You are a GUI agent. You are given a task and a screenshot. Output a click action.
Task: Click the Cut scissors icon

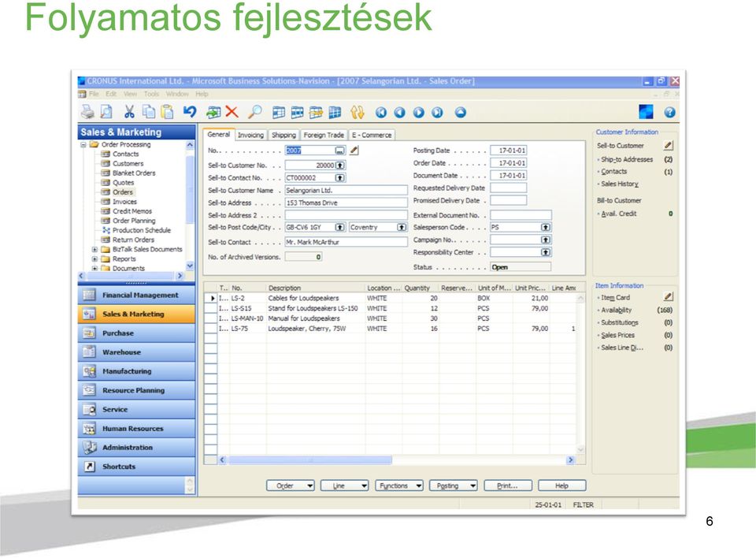[129, 112]
